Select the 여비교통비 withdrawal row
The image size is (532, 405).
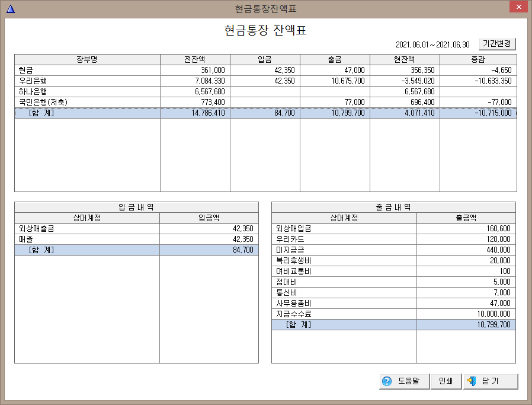393,271
